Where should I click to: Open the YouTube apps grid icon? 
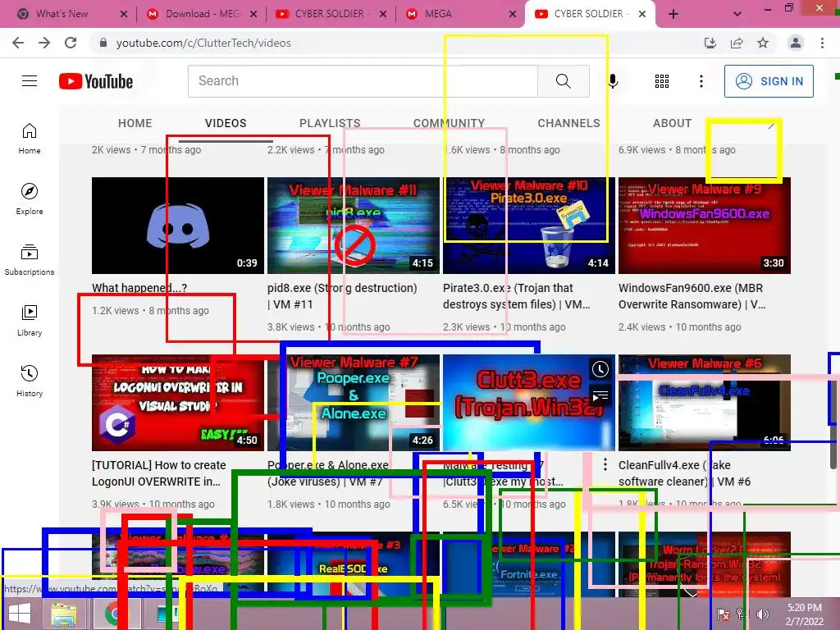tap(662, 81)
